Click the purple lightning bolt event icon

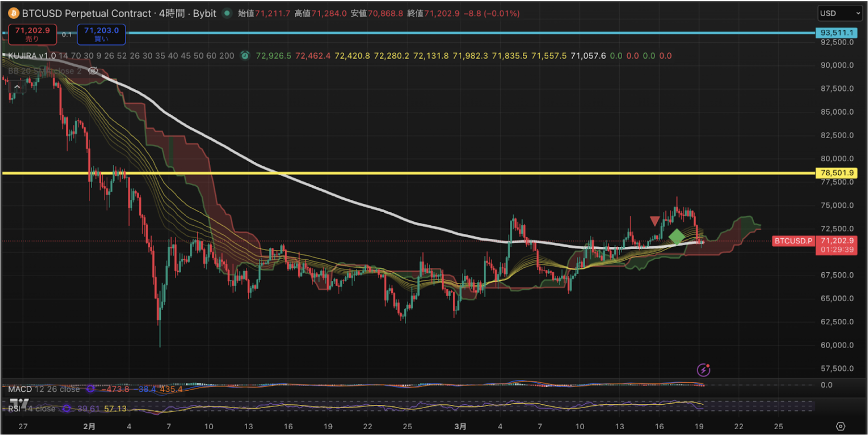pyautogui.click(x=703, y=370)
